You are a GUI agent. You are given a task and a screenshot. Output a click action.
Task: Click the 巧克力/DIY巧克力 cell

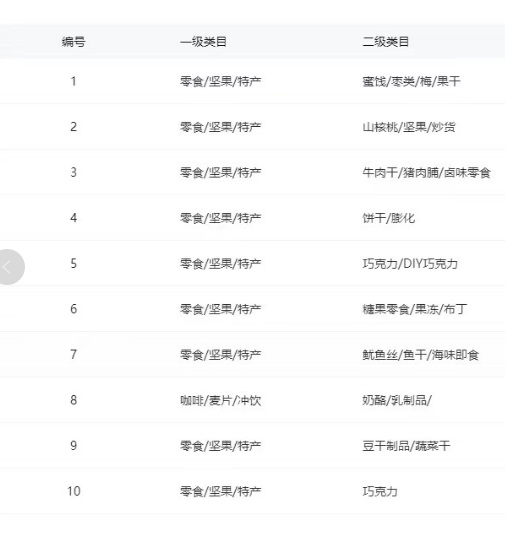click(410, 264)
